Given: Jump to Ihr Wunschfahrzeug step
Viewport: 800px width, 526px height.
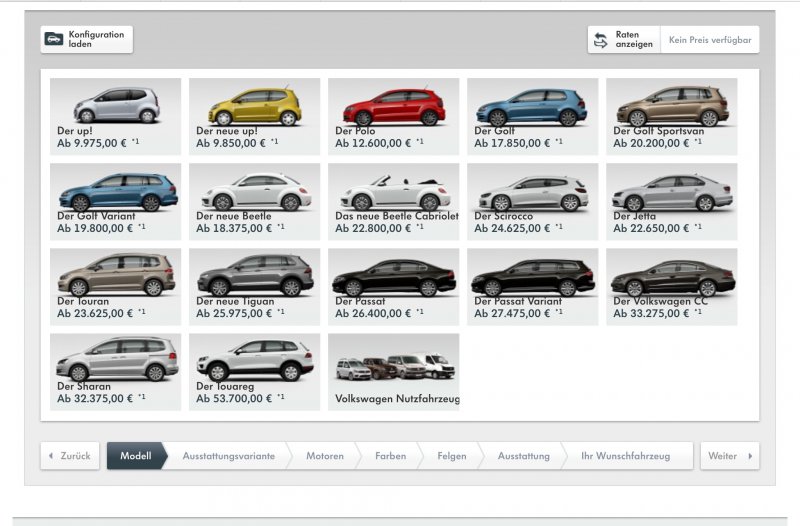Looking at the screenshot, I should pyautogui.click(x=626, y=456).
